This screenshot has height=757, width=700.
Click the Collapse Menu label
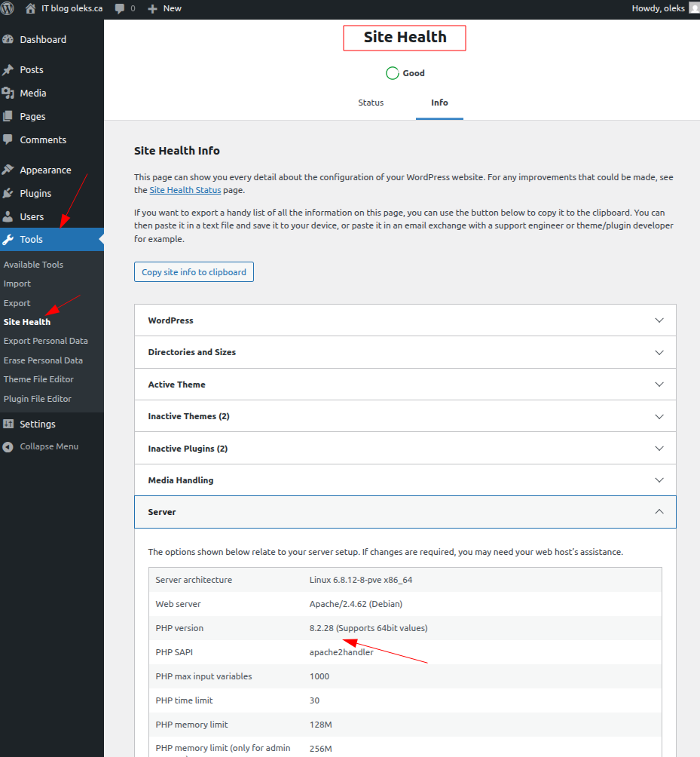pos(49,446)
